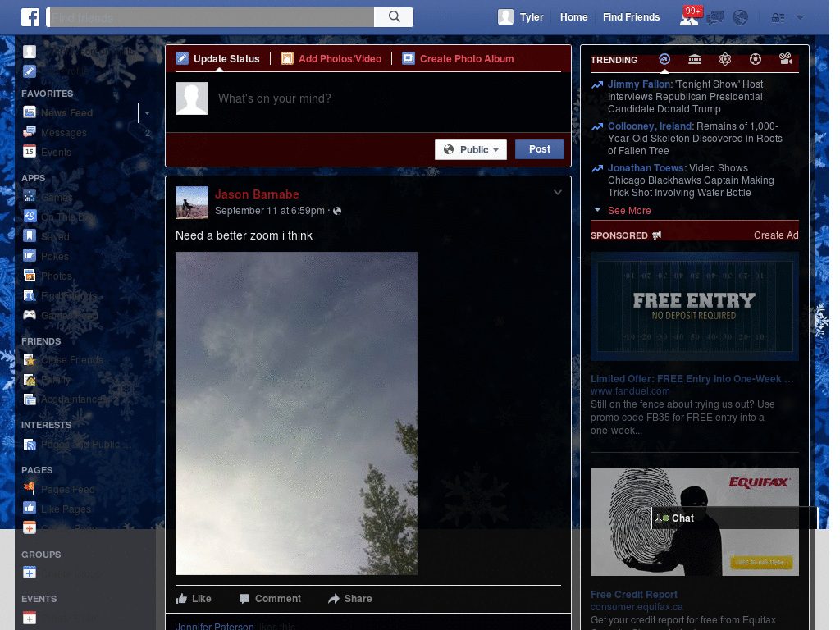Open the Messages inbox icon in navbar

(x=714, y=16)
